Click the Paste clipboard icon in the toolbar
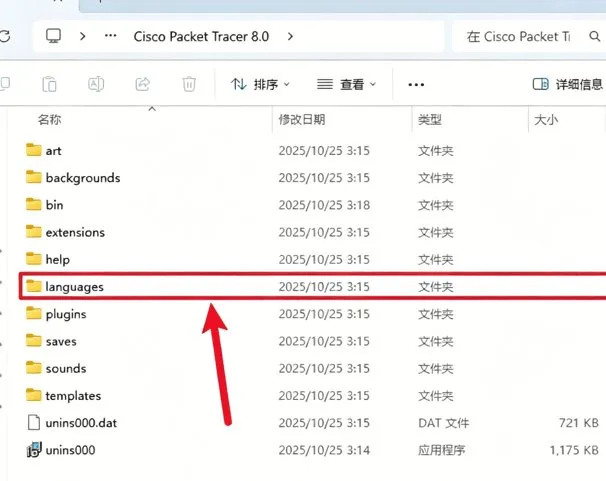This screenshot has height=481, width=606. pos(49,84)
